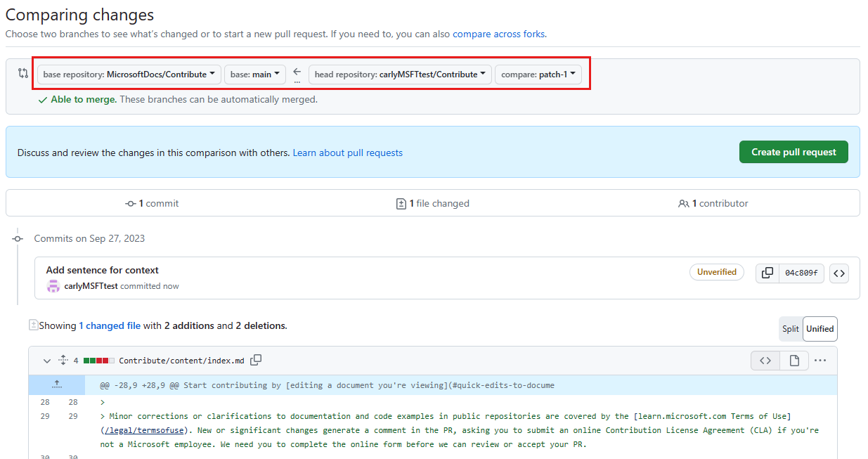This screenshot has height=459, width=868.
Task: Click the Create pull request button
Action: [793, 152]
